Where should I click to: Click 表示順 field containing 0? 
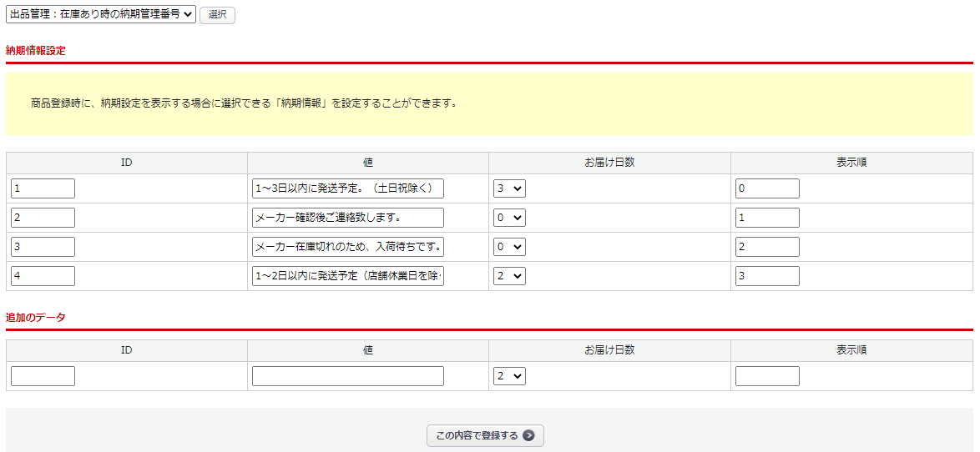click(767, 188)
